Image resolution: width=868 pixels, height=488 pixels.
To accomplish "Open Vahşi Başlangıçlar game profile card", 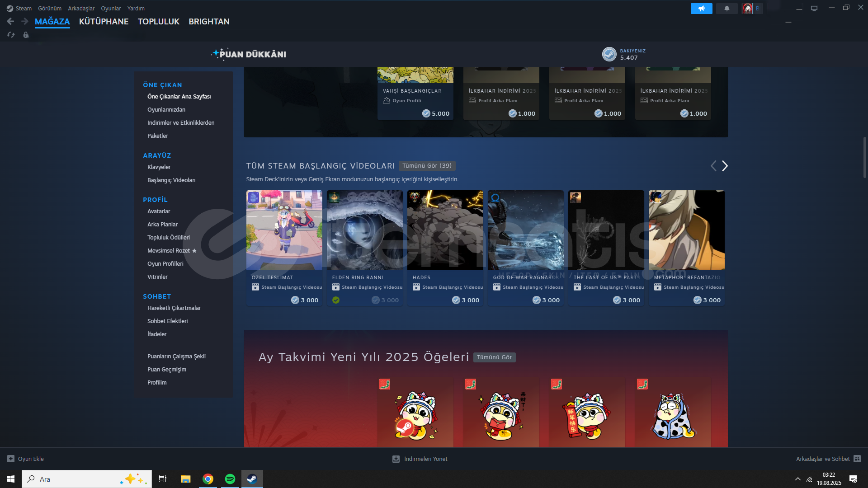I will click(415, 94).
